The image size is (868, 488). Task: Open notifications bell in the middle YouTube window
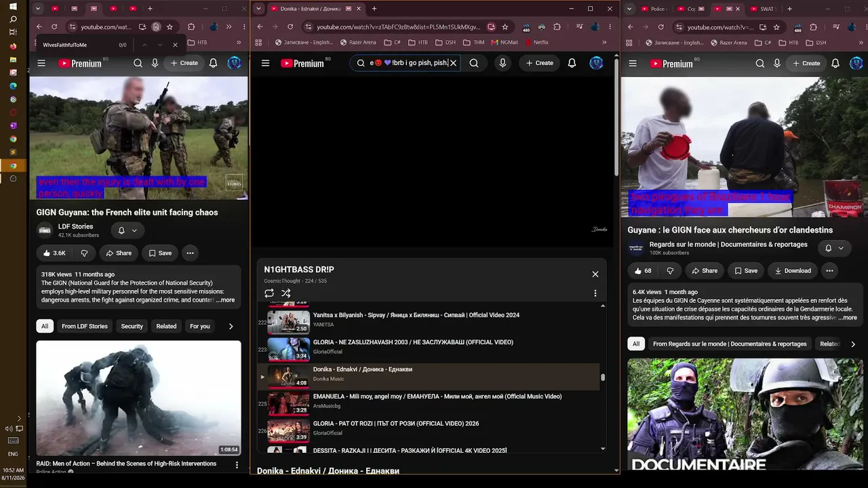click(x=572, y=63)
